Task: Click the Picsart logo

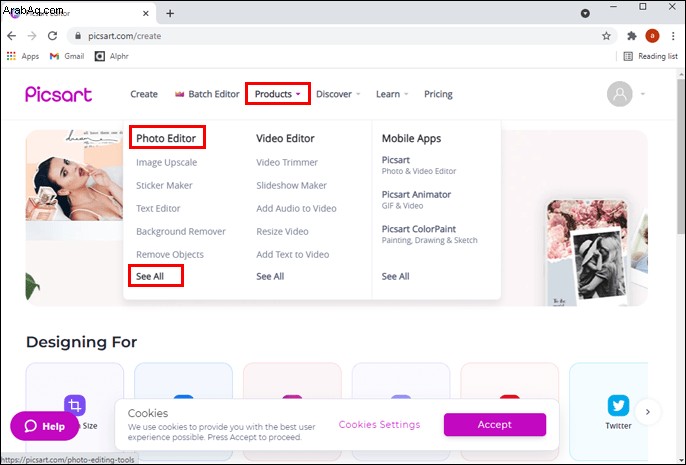Action: point(59,94)
